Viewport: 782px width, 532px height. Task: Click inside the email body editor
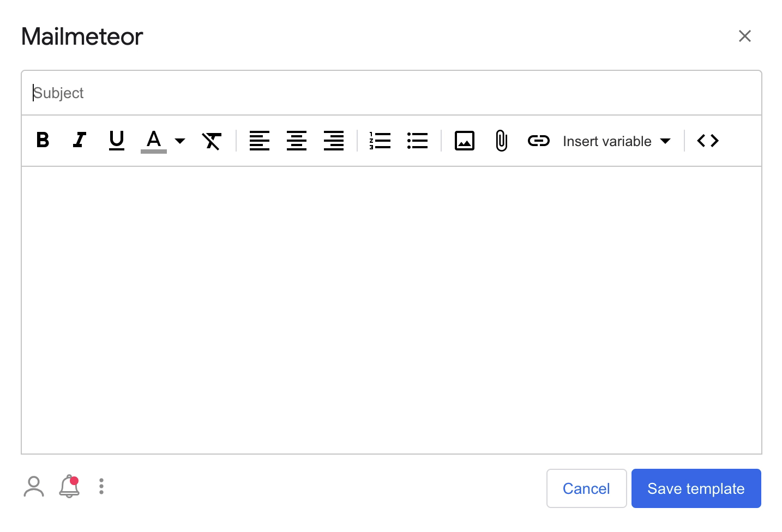coord(392,310)
